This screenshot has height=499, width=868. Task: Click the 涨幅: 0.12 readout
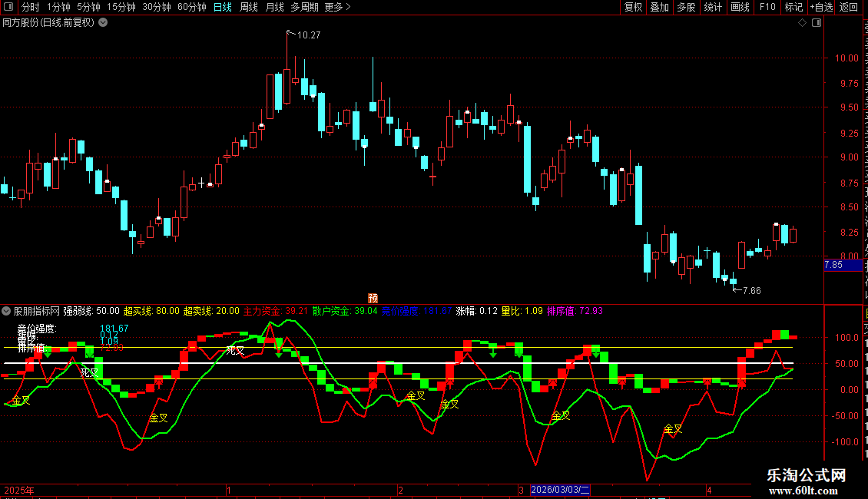pos(476,312)
